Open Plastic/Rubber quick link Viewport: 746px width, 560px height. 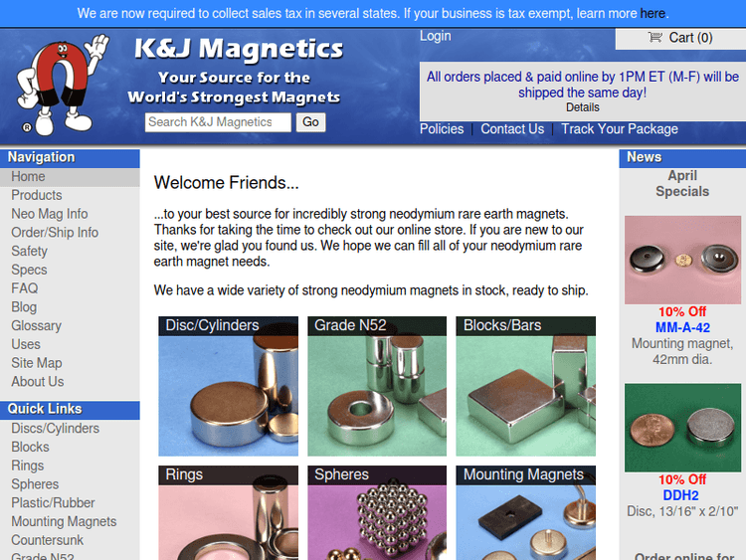point(70,502)
